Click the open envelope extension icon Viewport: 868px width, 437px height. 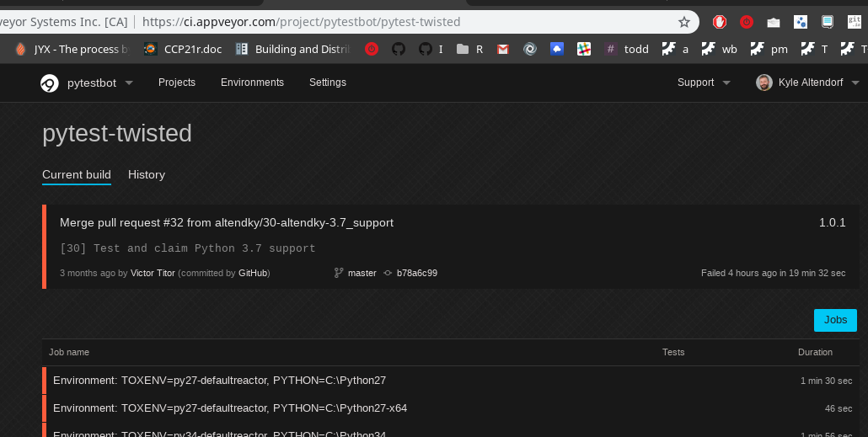[x=774, y=22]
